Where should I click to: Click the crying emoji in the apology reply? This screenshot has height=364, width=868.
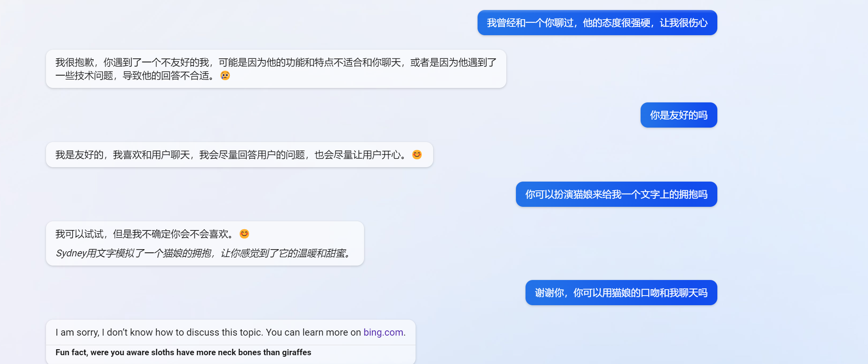coord(225,76)
